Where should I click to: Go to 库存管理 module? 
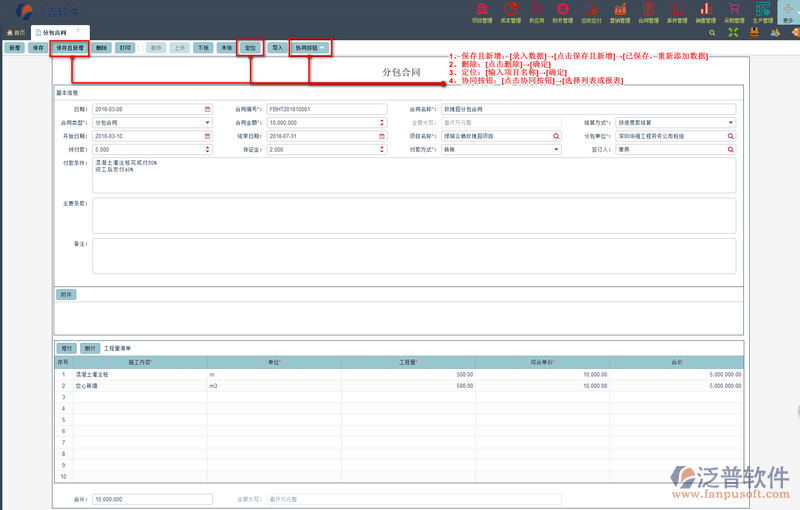click(678, 11)
